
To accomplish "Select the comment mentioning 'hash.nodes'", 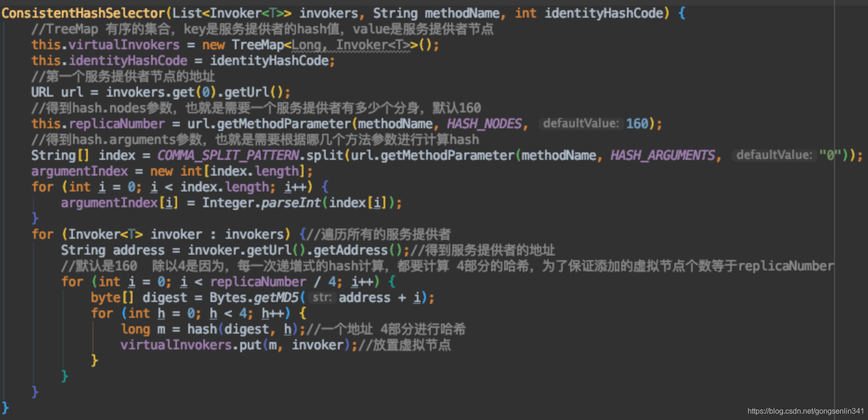I will click(x=256, y=108).
